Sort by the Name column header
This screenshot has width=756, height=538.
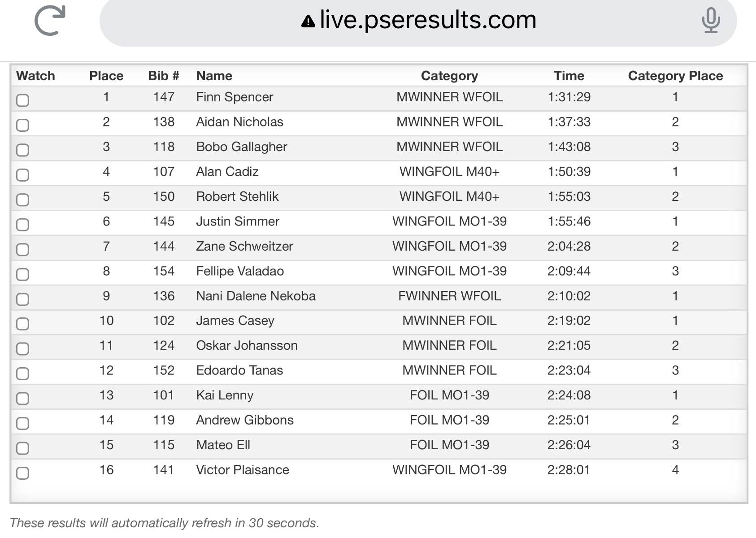[x=214, y=76]
